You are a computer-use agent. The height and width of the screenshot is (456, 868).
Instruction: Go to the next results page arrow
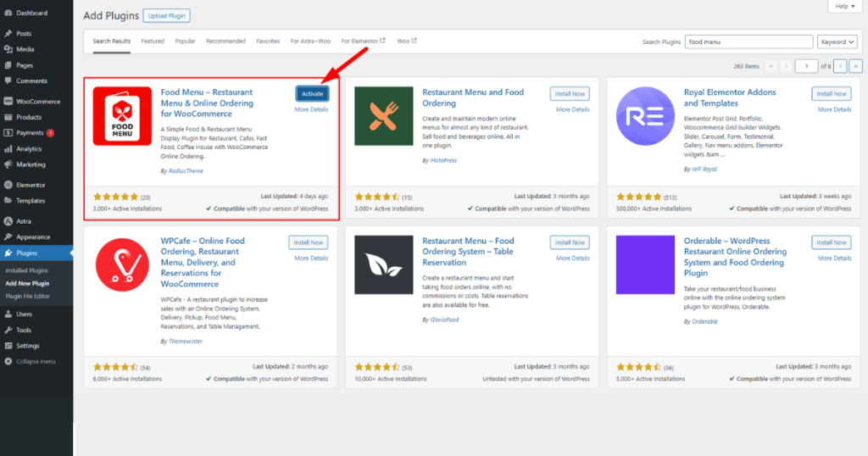pyautogui.click(x=840, y=66)
